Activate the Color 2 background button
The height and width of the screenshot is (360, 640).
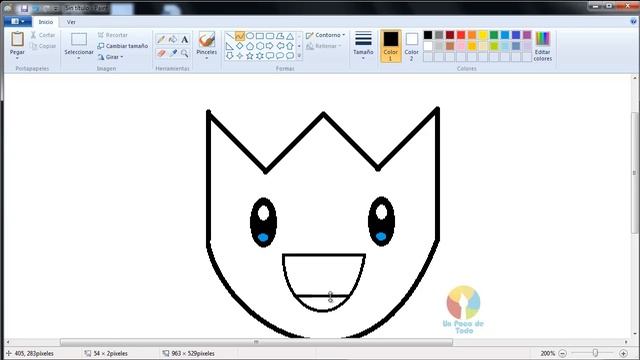[411, 46]
